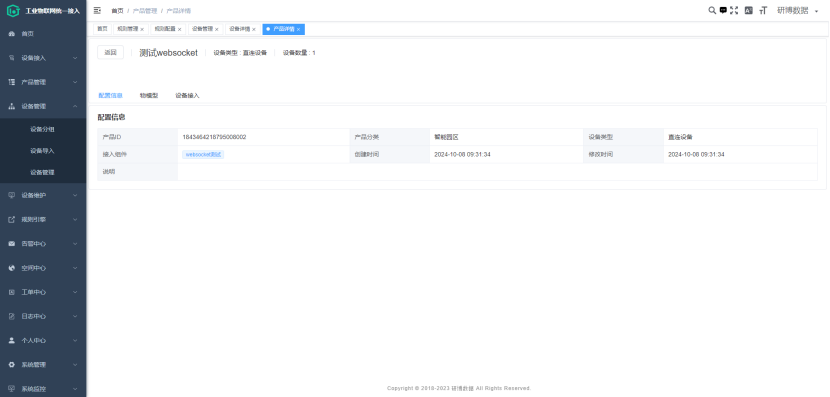The image size is (830, 397).
Task: Open messages via the speech bubble icon
Action: 723,10
